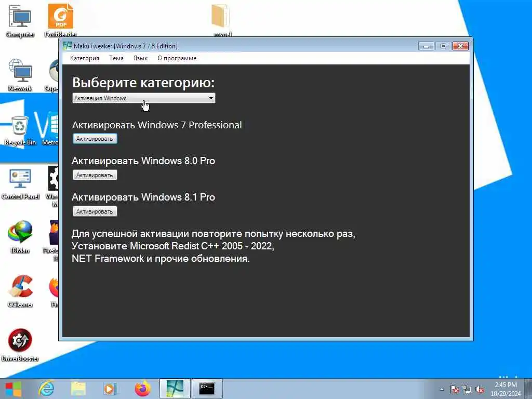Click the network tray icon
The height and width of the screenshot is (399, 532).
[467, 390]
